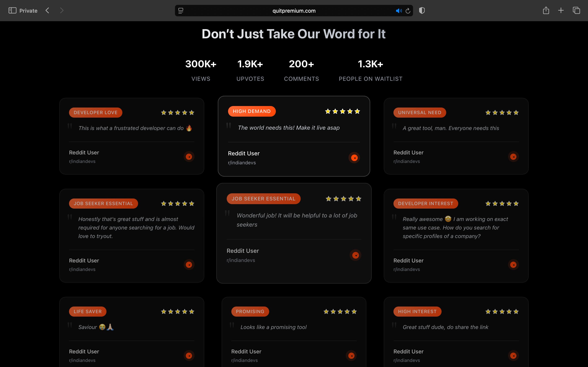Image resolution: width=588 pixels, height=367 pixels.
Task: Reload the quitpremium.com page
Action: tap(408, 11)
